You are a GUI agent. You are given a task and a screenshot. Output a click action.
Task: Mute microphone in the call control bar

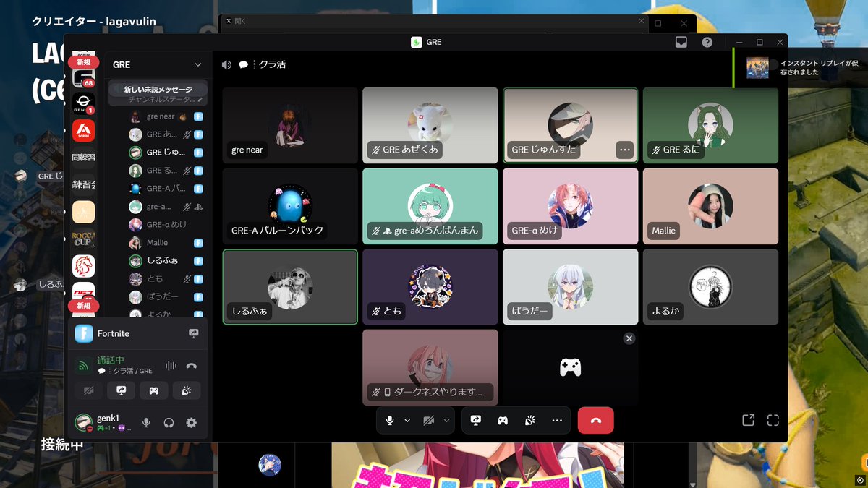(x=390, y=420)
